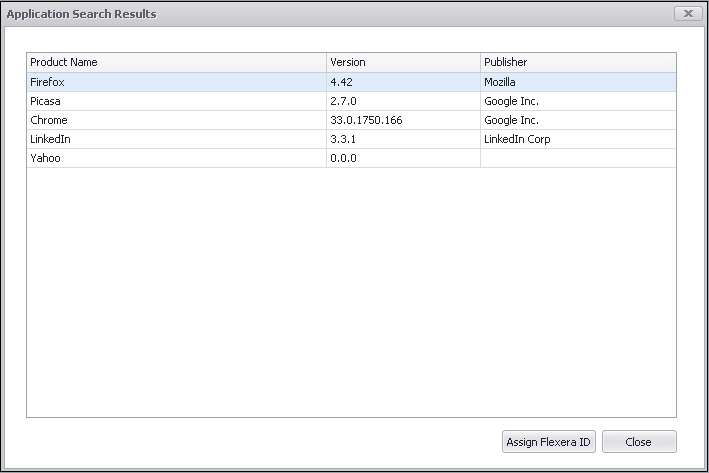709x473 pixels.
Task: Click the 4.42 version cell
Action: tap(343, 82)
